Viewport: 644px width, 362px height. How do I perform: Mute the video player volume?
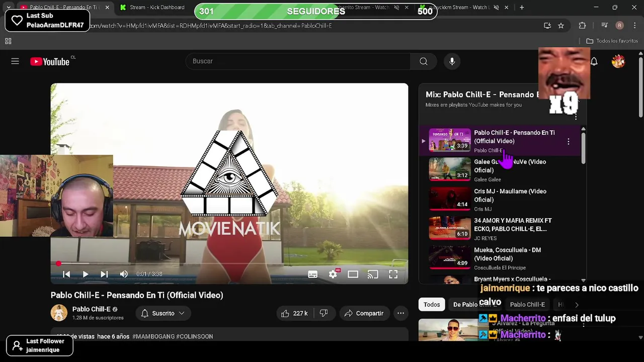click(x=123, y=274)
